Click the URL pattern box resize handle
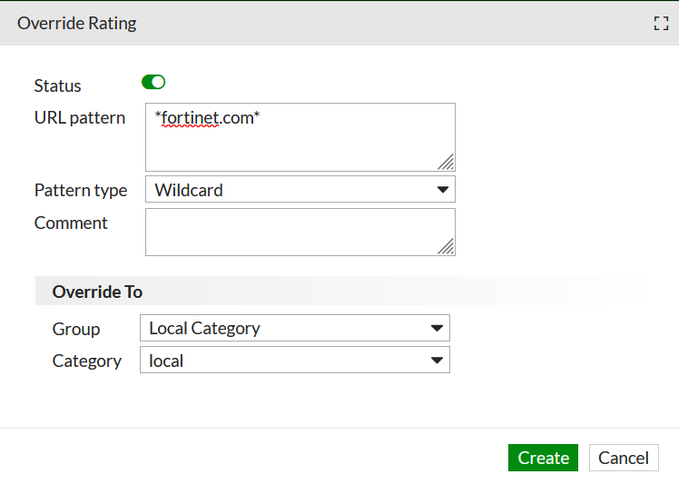This screenshot has width=679, height=486. pos(446,162)
